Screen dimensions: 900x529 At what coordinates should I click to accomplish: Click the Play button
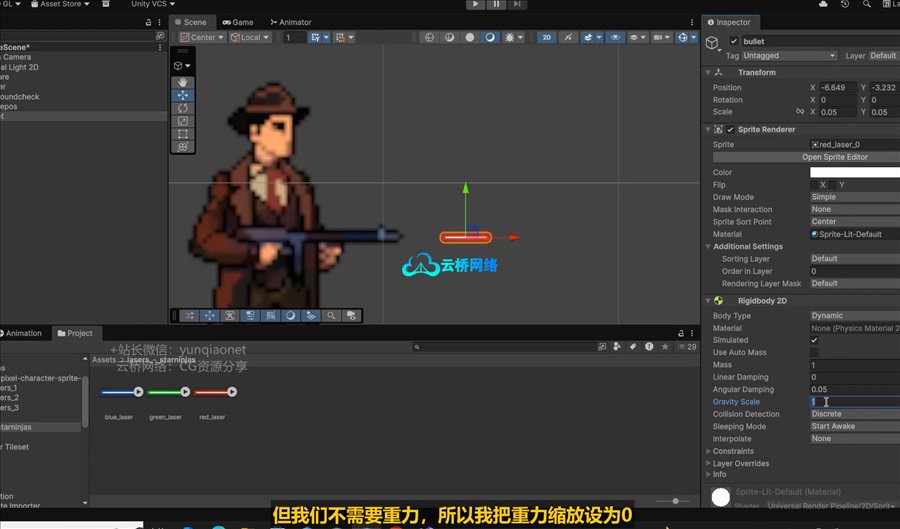476,5
